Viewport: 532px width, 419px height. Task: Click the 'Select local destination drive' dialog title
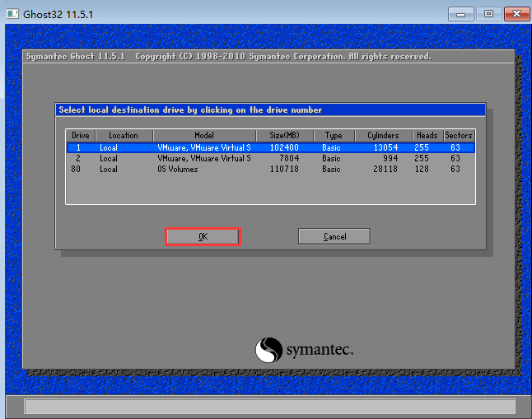click(191, 109)
